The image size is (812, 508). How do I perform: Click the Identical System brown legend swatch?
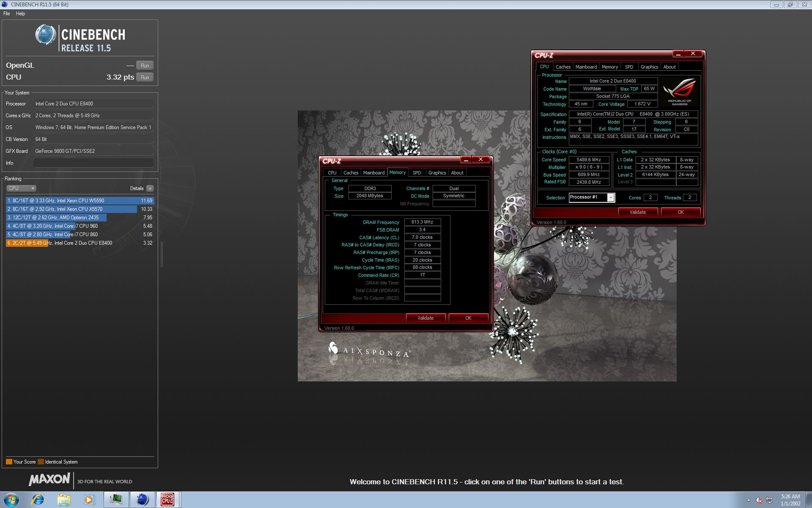(x=41, y=462)
